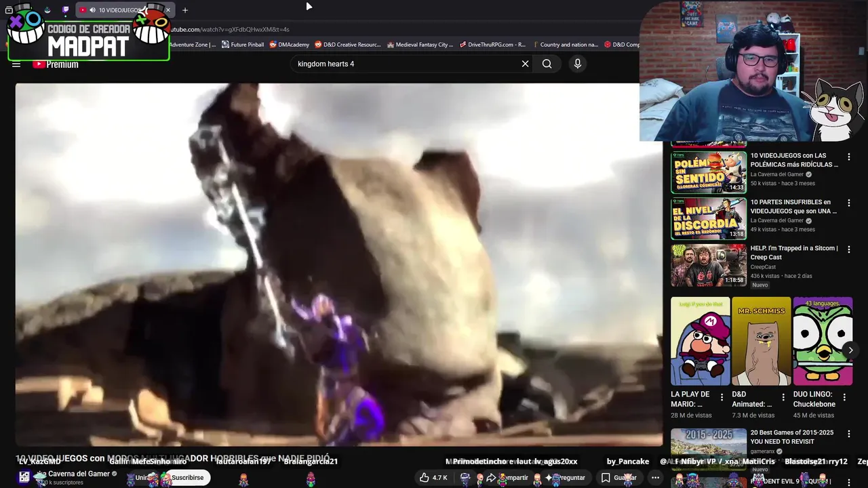Share the video with Compartir

(x=510, y=478)
